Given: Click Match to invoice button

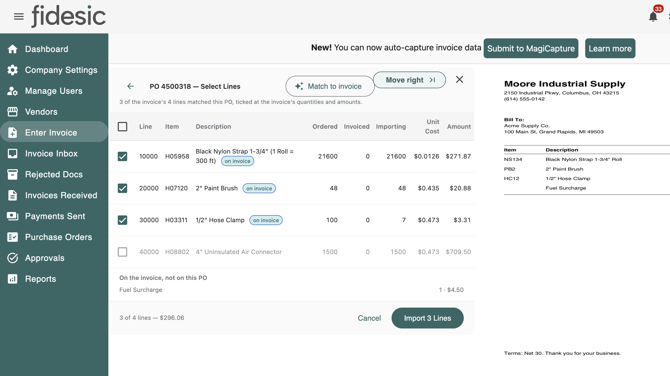Looking at the screenshot, I should (x=329, y=86).
